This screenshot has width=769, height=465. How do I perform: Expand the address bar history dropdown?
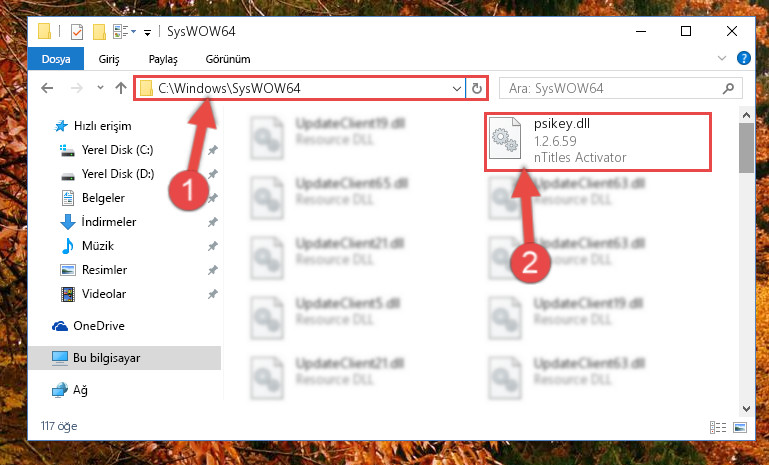point(457,89)
